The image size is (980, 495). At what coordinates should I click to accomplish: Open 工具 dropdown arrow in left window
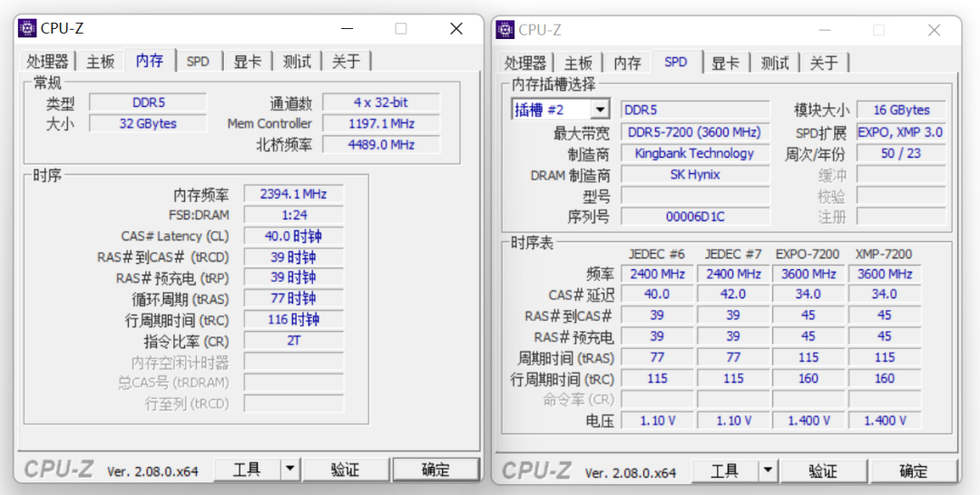coord(290,470)
